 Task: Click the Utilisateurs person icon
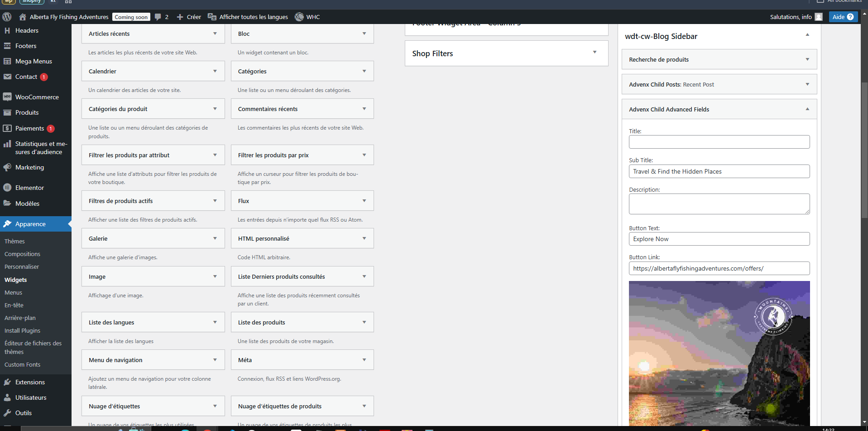pyautogui.click(x=7, y=397)
